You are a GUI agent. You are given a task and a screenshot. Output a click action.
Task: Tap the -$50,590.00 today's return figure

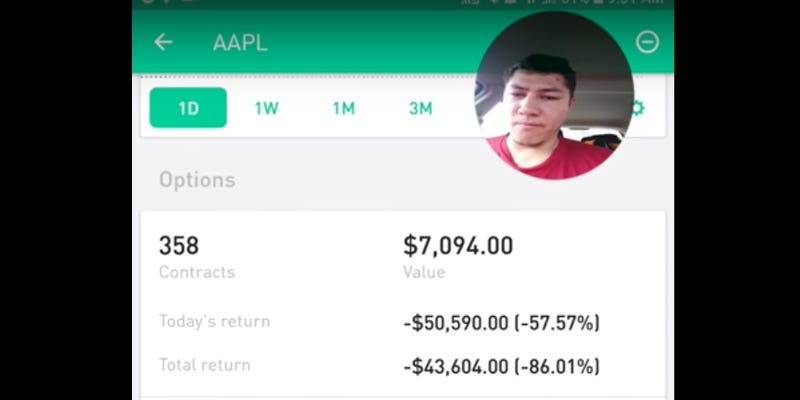coord(456,323)
